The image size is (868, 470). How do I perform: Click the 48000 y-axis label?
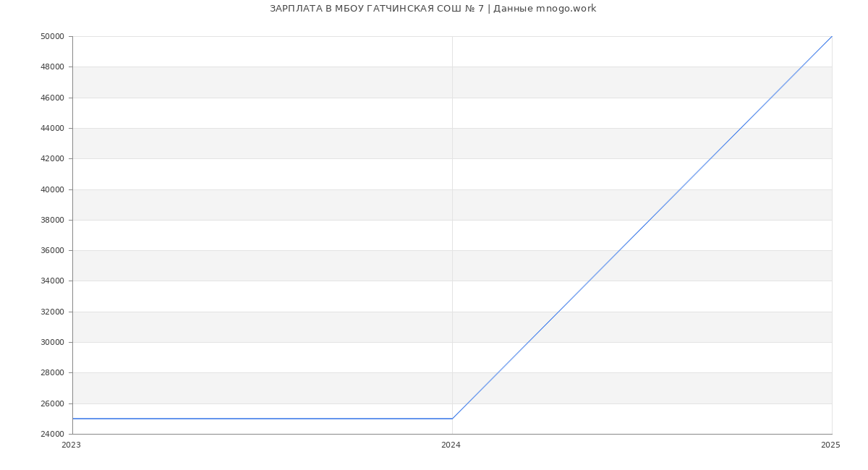point(53,67)
